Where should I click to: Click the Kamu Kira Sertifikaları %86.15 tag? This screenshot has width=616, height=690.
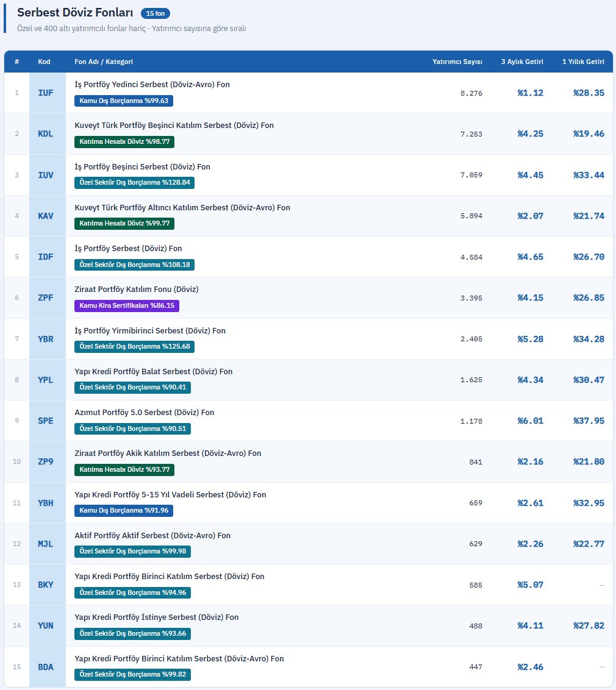[x=127, y=306]
